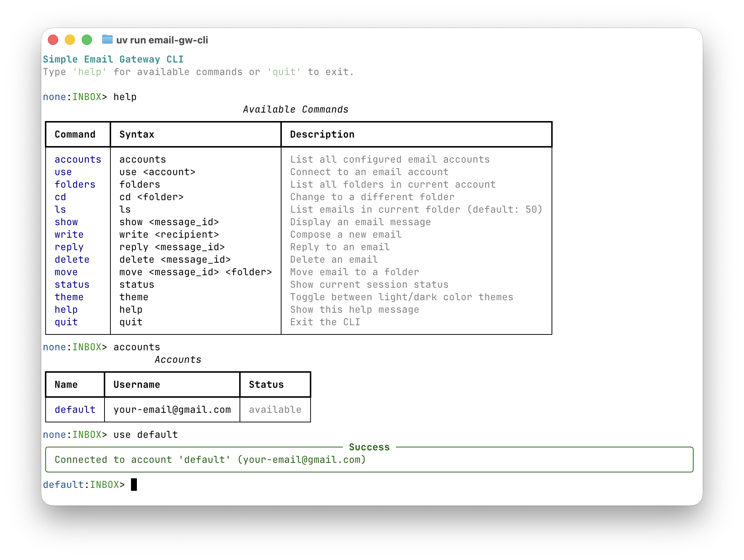Click the 'write <recipient>' syntax cell
The height and width of the screenshot is (560, 744).
tap(169, 234)
